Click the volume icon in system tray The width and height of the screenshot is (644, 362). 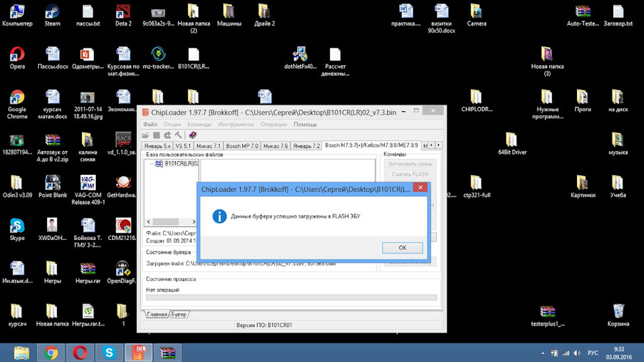pos(577,353)
